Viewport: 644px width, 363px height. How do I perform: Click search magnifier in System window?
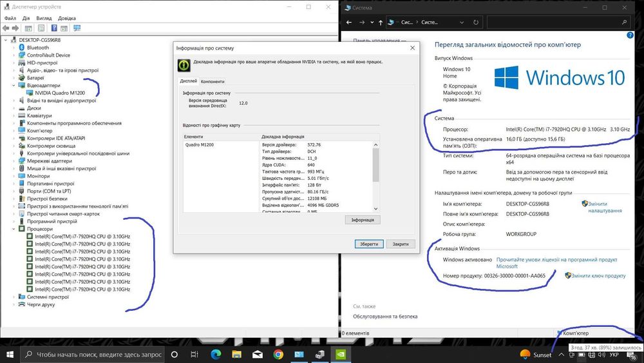click(x=624, y=22)
